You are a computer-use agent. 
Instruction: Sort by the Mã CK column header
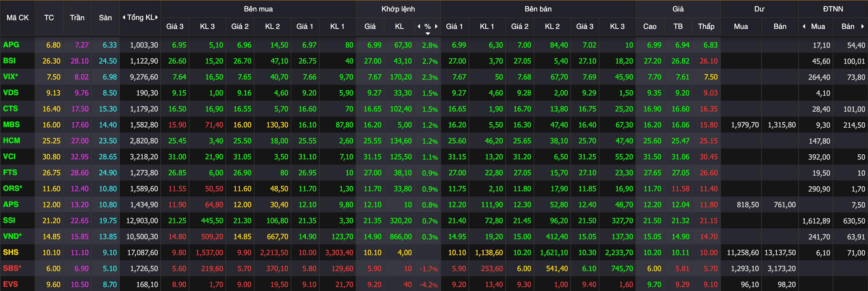coord(17,17)
